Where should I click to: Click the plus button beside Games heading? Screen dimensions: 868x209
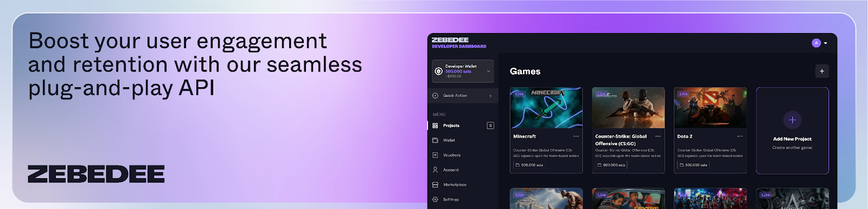click(822, 71)
